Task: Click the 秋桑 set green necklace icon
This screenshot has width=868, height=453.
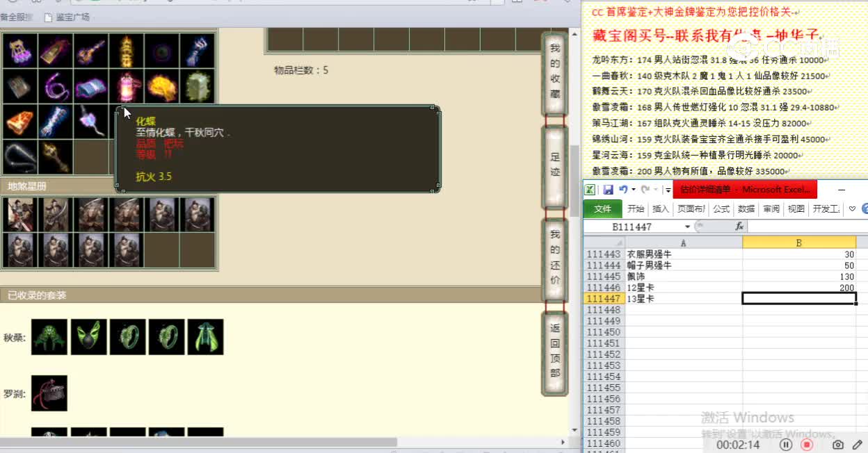Action: (x=88, y=337)
